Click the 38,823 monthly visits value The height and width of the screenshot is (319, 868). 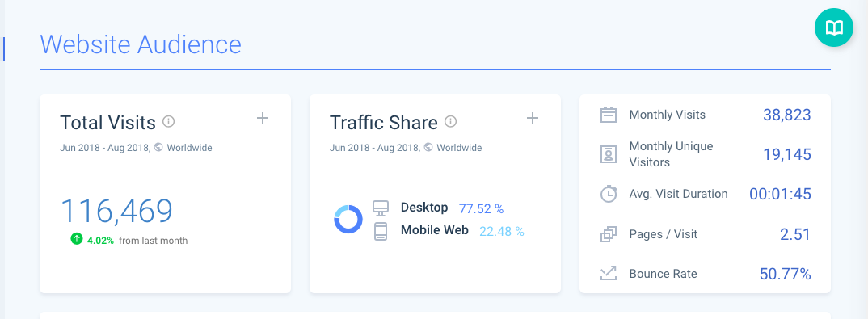[786, 115]
